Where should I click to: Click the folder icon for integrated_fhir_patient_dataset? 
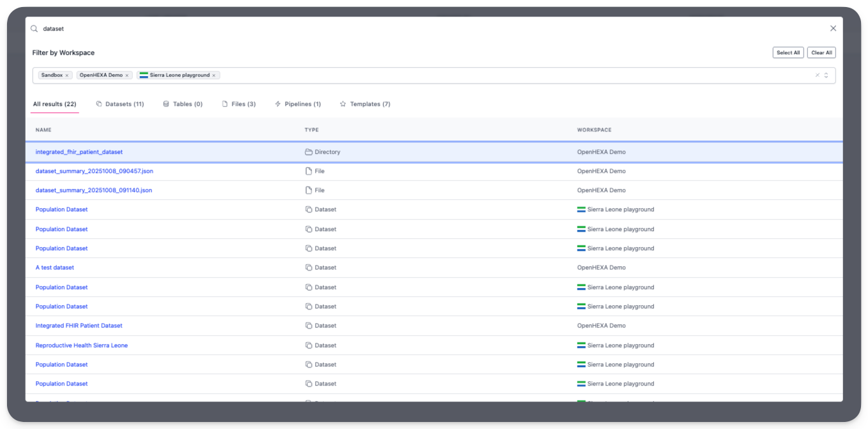[308, 152]
